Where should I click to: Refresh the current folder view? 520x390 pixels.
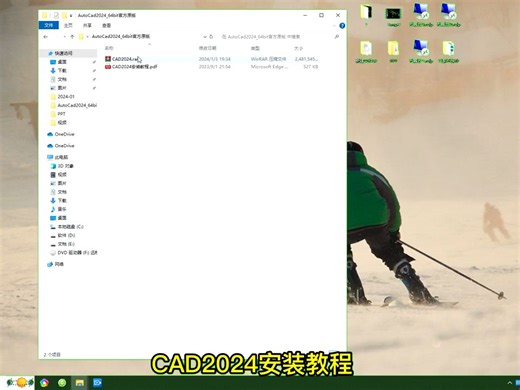tap(211, 37)
